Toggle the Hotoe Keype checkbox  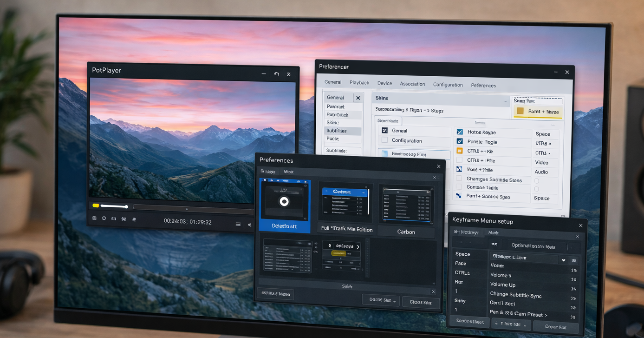click(460, 132)
